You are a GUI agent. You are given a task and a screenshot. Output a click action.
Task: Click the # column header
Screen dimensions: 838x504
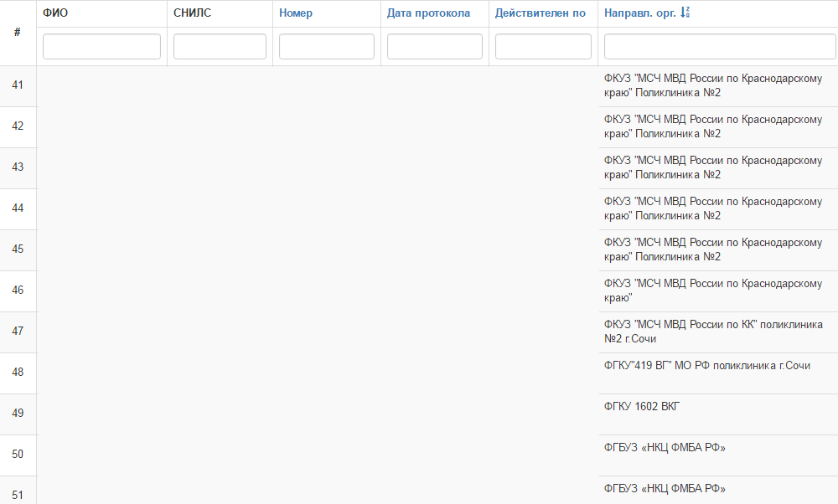(18, 32)
